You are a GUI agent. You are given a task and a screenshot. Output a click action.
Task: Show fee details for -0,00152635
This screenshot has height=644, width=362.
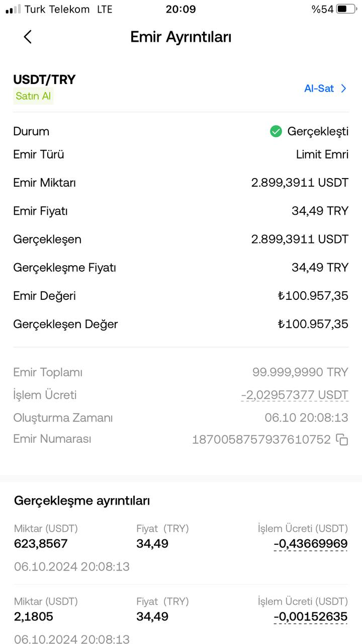(310, 617)
